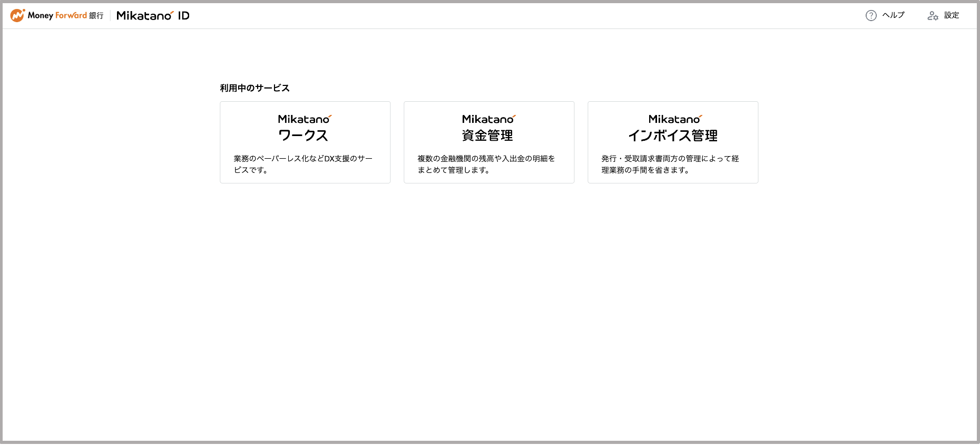Click the Money Forward 銀行 text logo
The height and width of the screenshot is (445, 980).
(66, 15)
